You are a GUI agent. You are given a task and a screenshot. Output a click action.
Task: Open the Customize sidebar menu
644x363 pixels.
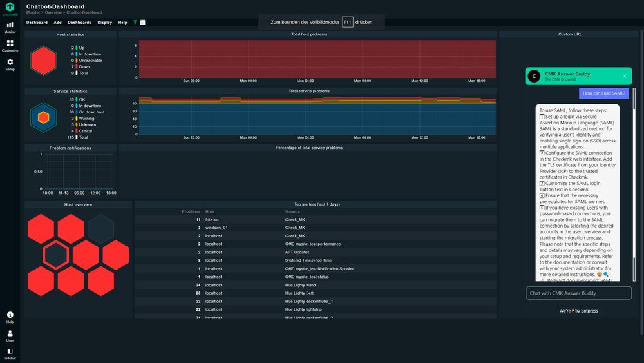coord(10,46)
